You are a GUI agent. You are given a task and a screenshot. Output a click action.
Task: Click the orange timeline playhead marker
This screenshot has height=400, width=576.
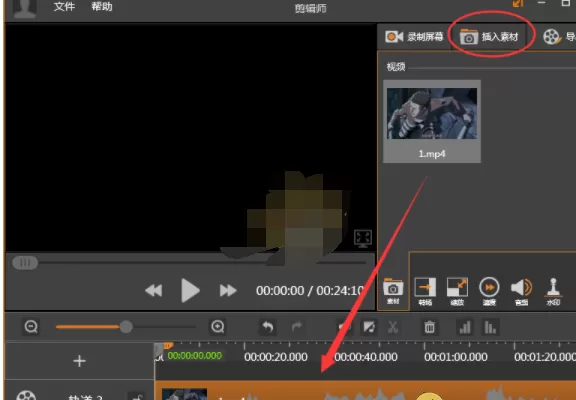click(x=168, y=346)
